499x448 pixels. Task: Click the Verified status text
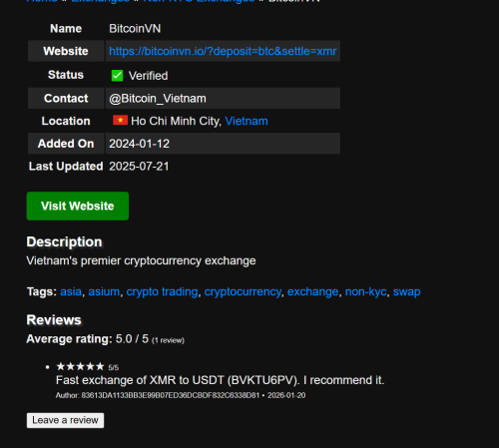click(x=149, y=76)
